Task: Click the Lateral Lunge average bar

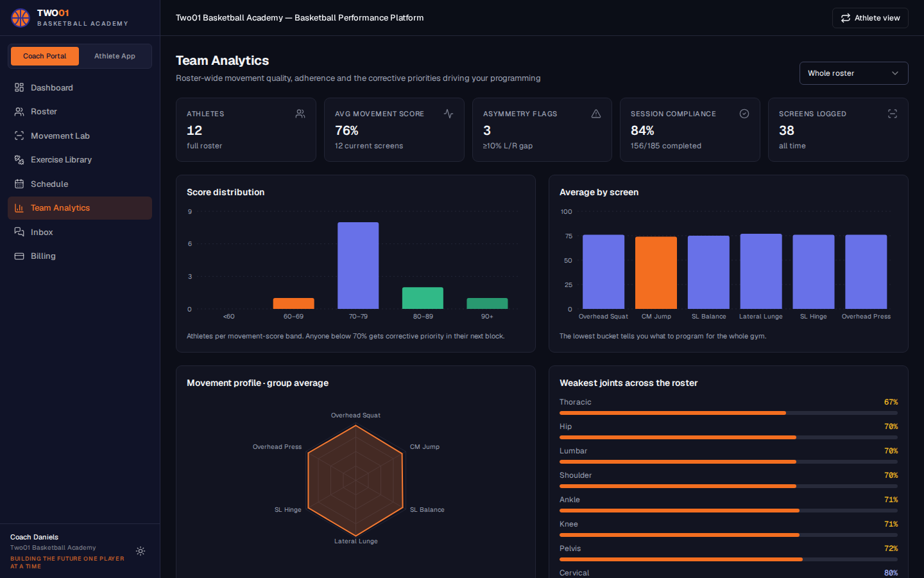Action: point(761,271)
